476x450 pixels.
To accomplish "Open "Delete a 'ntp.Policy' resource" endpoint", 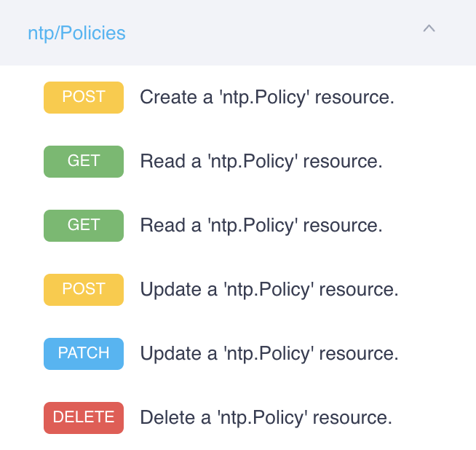I will coord(266,417).
